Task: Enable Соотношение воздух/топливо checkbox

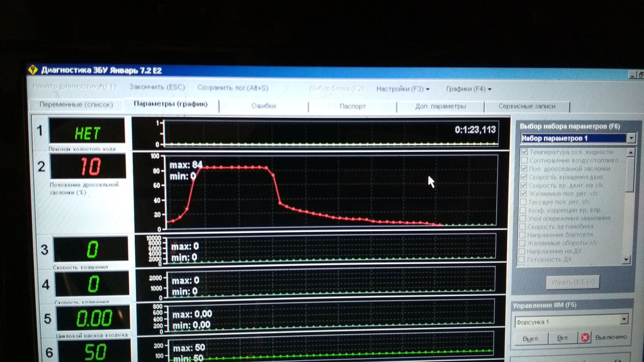Action: point(525,160)
